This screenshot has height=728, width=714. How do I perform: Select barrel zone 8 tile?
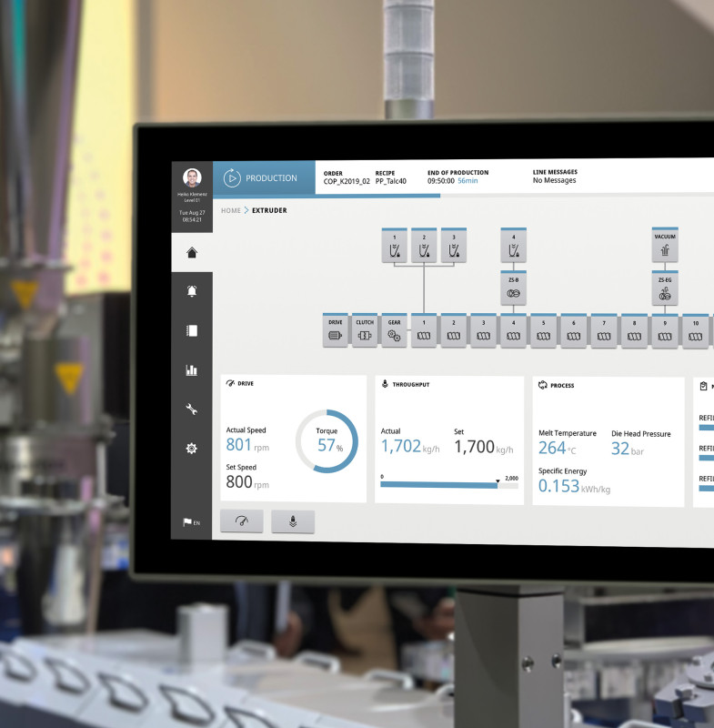click(x=634, y=332)
